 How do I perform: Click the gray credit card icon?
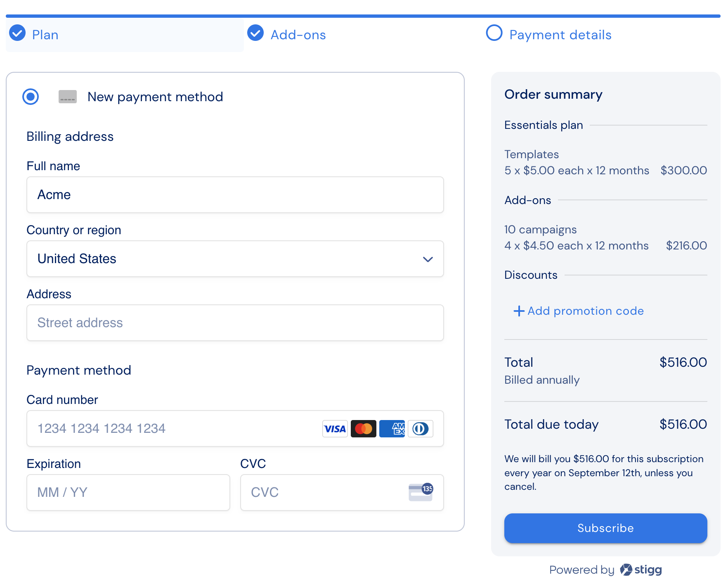[x=68, y=97]
